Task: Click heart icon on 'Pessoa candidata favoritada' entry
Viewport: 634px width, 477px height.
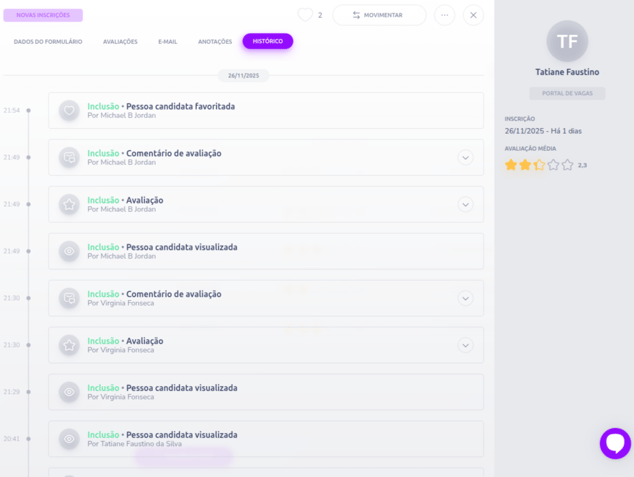Action: pos(69,111)
